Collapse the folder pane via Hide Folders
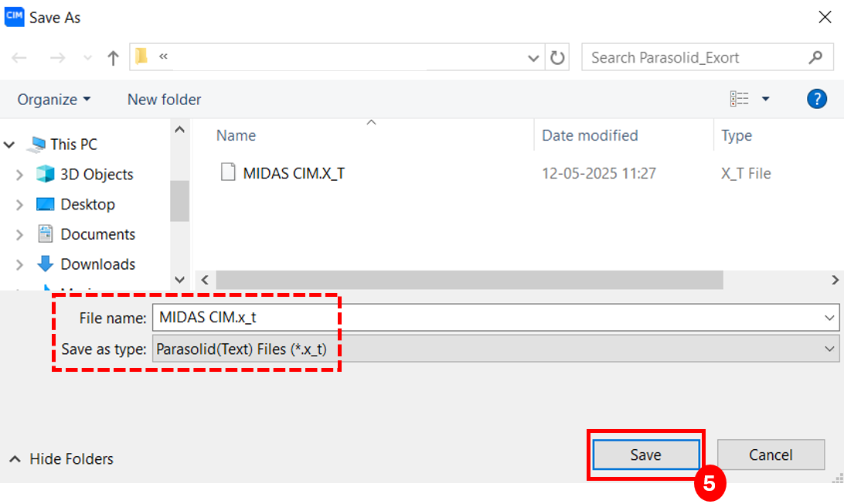 click(61, 458)
